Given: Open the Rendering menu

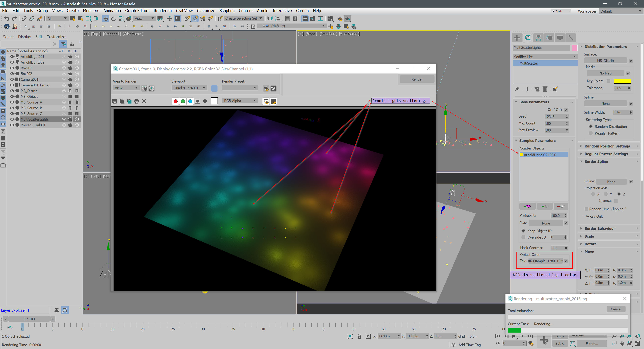Looking at the screenshot, I should pyautogui.click(x=163, y=11).
